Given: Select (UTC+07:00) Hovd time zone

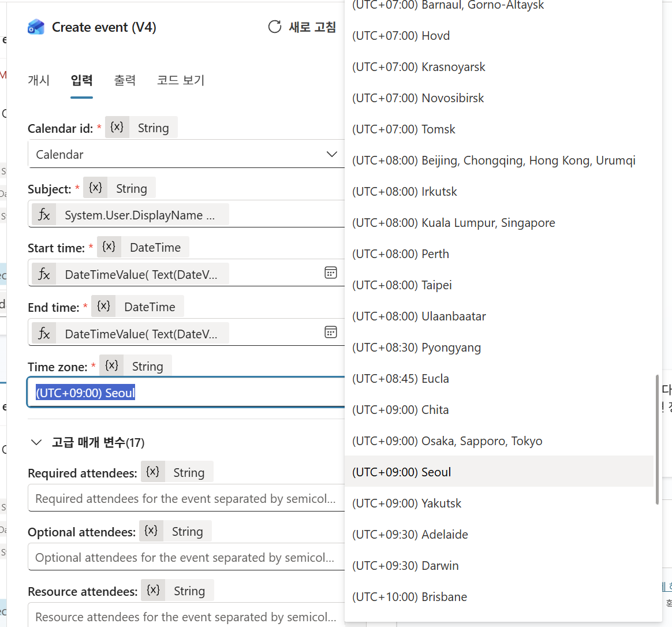Looking at the screenshot, I should pos(499,36).
